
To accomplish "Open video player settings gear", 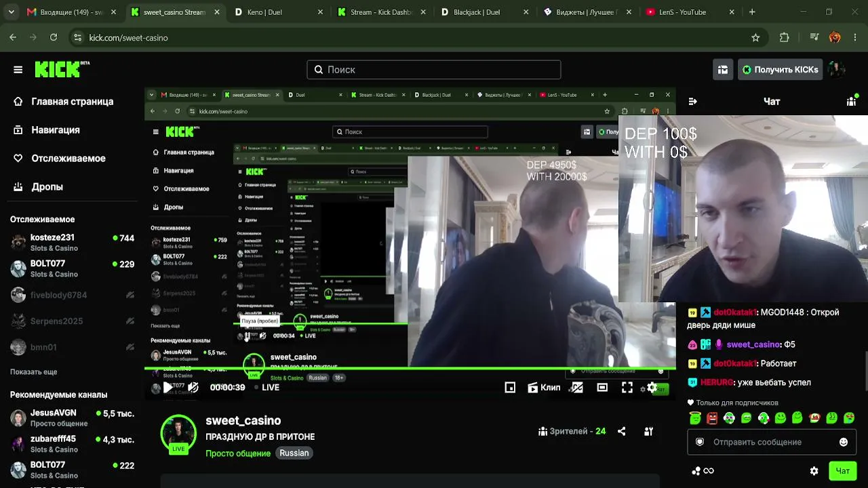I will click(x=652, y=388).
